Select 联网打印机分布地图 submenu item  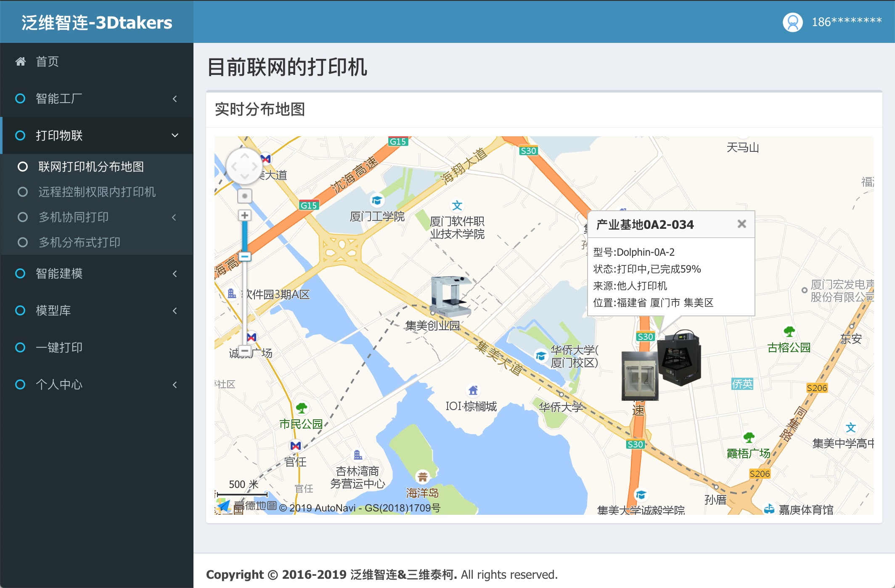pos(97,167)
